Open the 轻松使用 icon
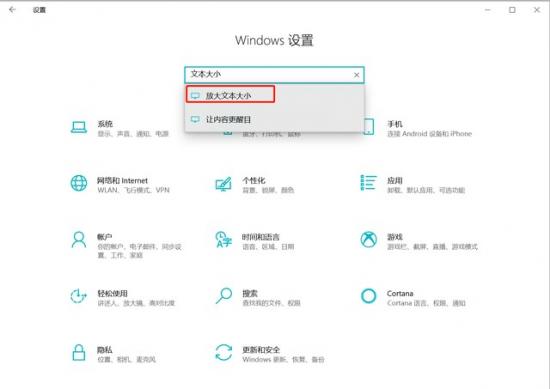The width and height of the screenshot is (550, 389). [x=79, y=296]
